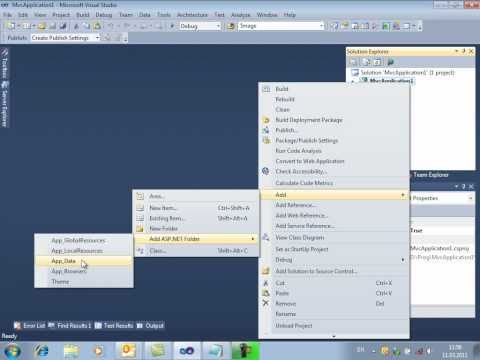
Task: Click Properties icon in Solution Explorer toolbar
Action: (354, 62)
